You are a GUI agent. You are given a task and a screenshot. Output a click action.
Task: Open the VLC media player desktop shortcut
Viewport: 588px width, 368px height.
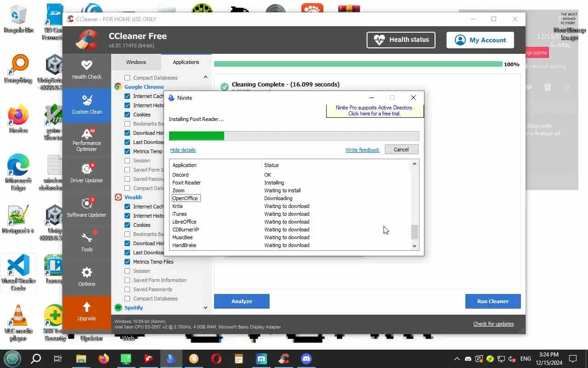click(x=18, y=323)
